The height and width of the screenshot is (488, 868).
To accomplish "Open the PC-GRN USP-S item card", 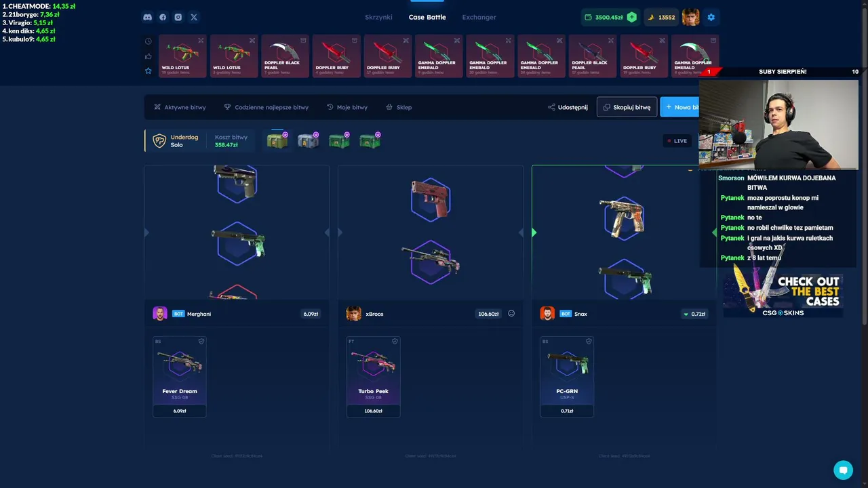I will pyautogui.click(x=567, y=377).
